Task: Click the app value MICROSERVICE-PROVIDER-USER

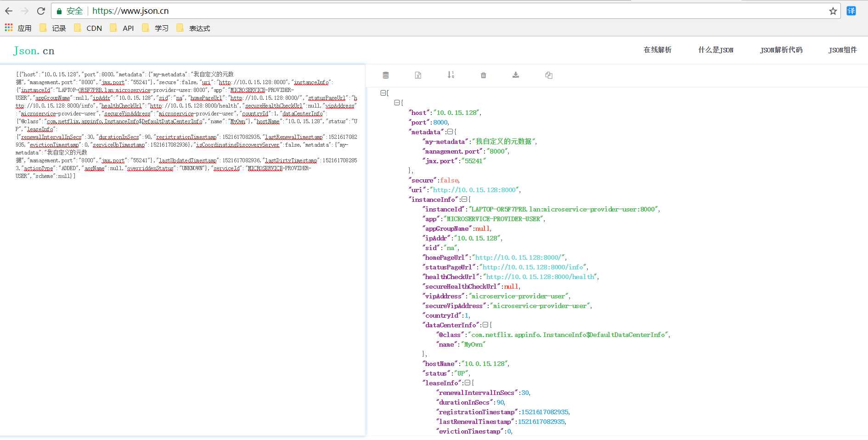Action: [493, 219]
